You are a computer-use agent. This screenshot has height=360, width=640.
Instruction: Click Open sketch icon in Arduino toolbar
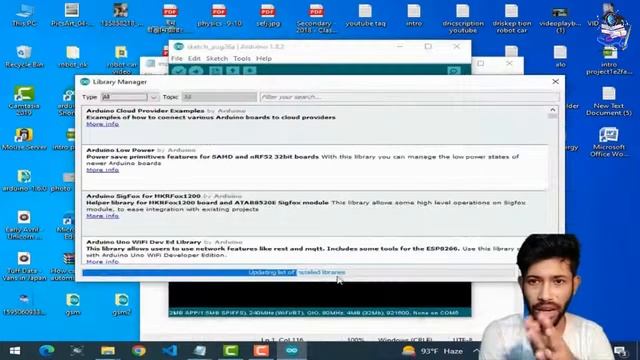click(x=233, y=71)
